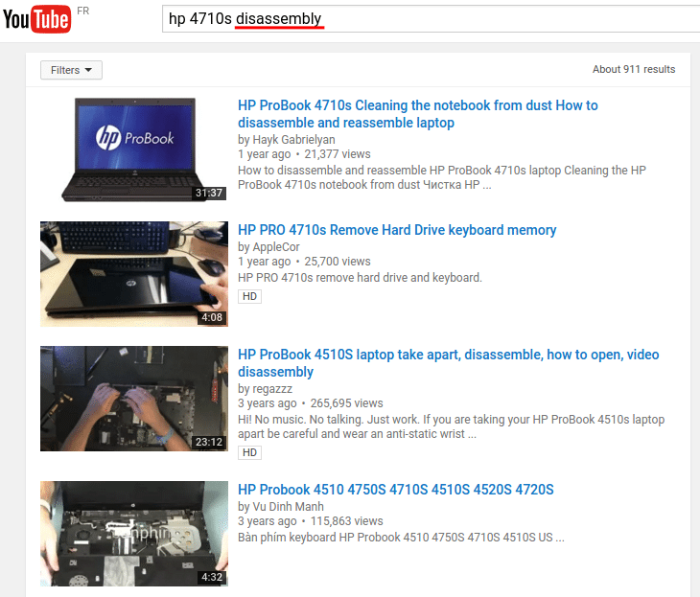The height and width of the screenshot is (597, 700).
Task: Visit Hayk Gabrielyan's channel
Action: (293, 140)
